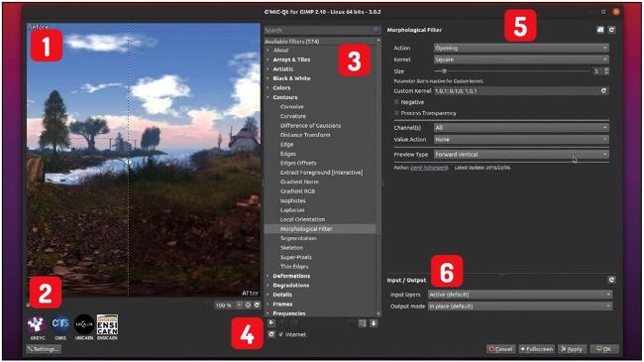The height and width of the screenshot is (362, 644).
Task: Uncheck the Internet checkbox
Action: (281, 334)
